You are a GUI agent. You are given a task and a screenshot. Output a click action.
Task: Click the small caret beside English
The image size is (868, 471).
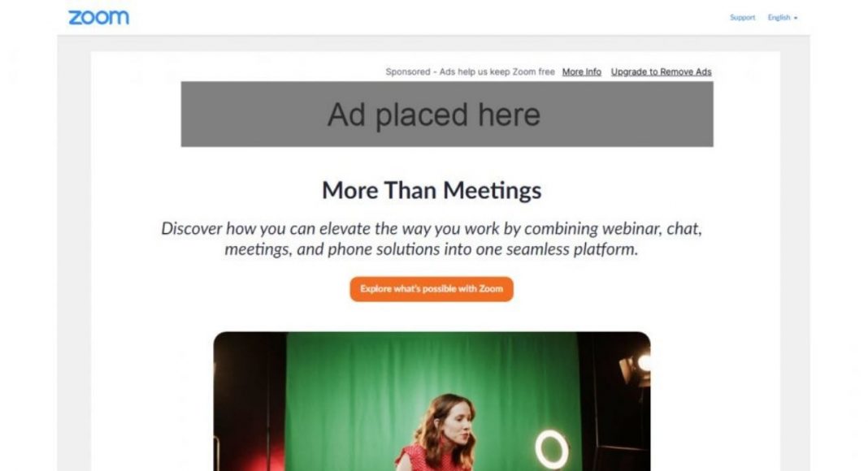[x=796, y=18]
